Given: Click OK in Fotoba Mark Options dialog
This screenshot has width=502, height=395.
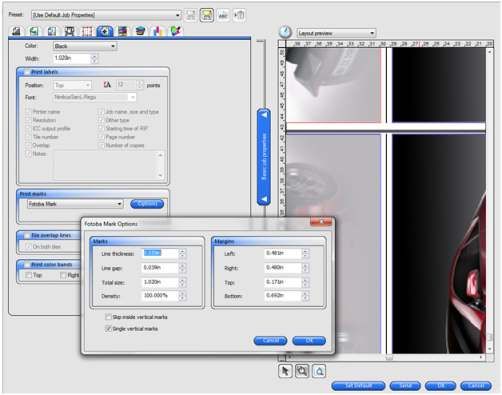Looking at the screenshot, I should click(309, 340).
